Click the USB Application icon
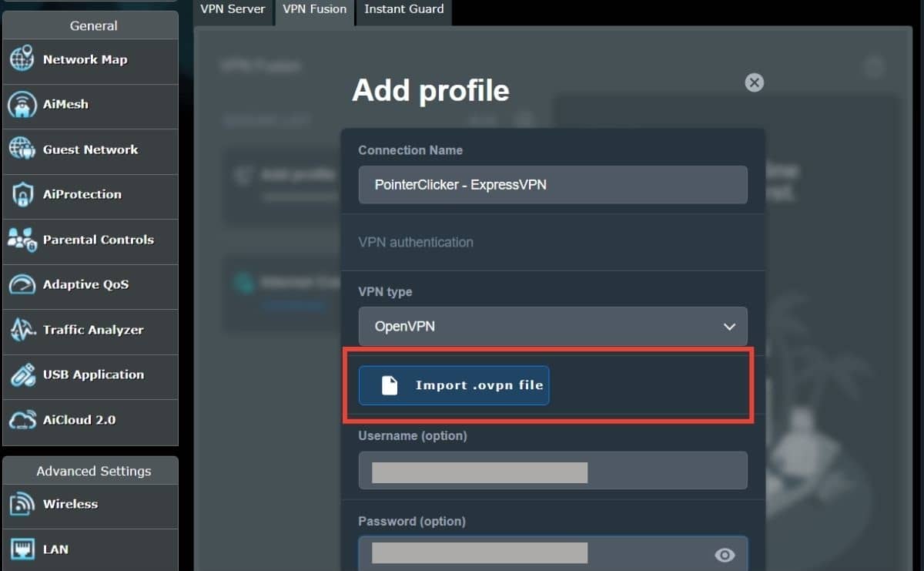Screen dimensions: 924x571 (22, 375)
